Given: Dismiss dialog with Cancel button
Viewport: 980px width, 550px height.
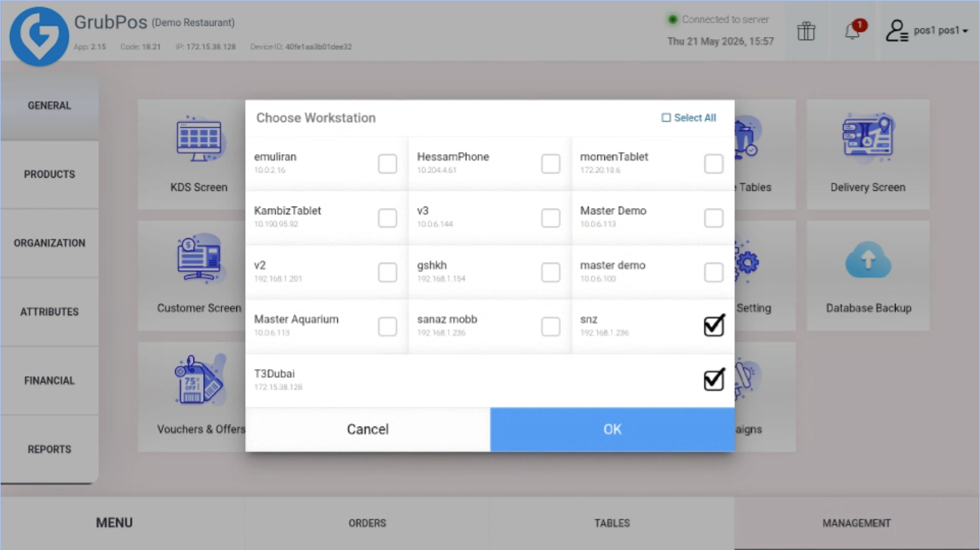Looking at the screenshot, I should point(367,429).
